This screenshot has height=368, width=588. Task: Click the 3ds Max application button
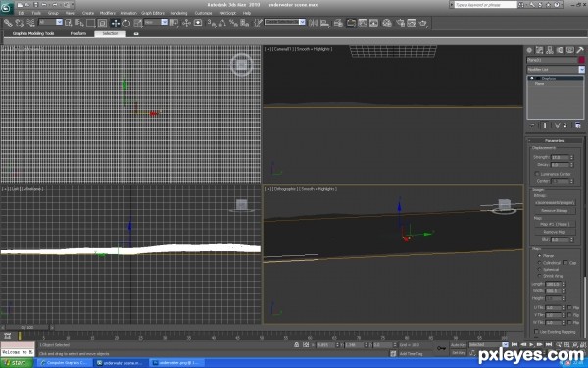click(7, 8)
